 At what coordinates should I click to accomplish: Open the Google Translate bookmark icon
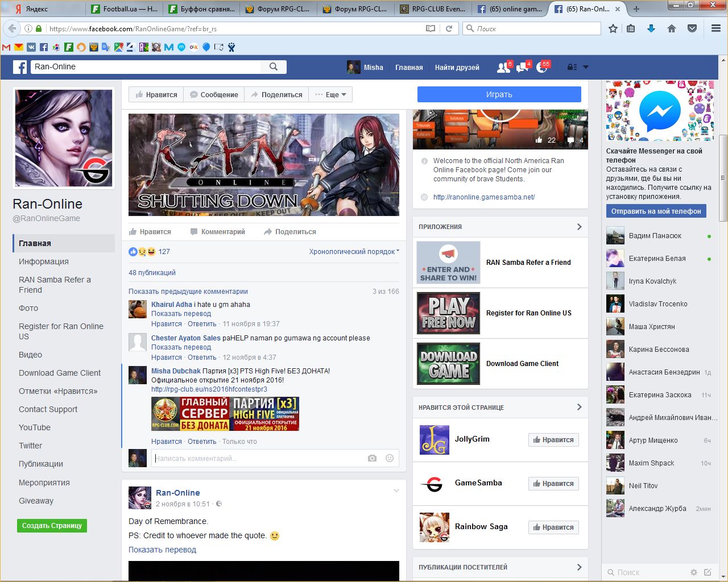[106, 47]
